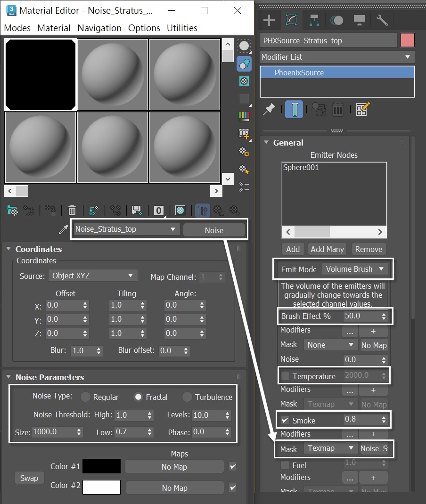Click Remove Modifier trash icon
The height and width of the screenshot is (504, 426).
337,110
